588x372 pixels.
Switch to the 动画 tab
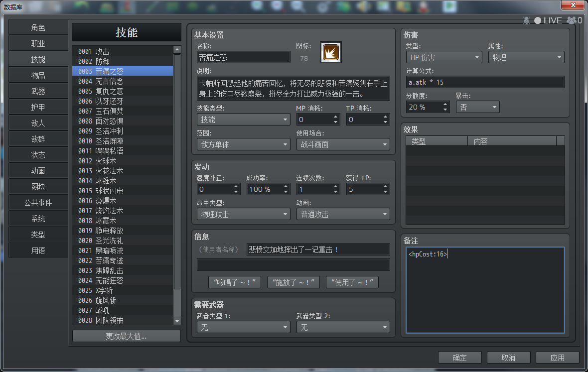[x=38, y=171]
